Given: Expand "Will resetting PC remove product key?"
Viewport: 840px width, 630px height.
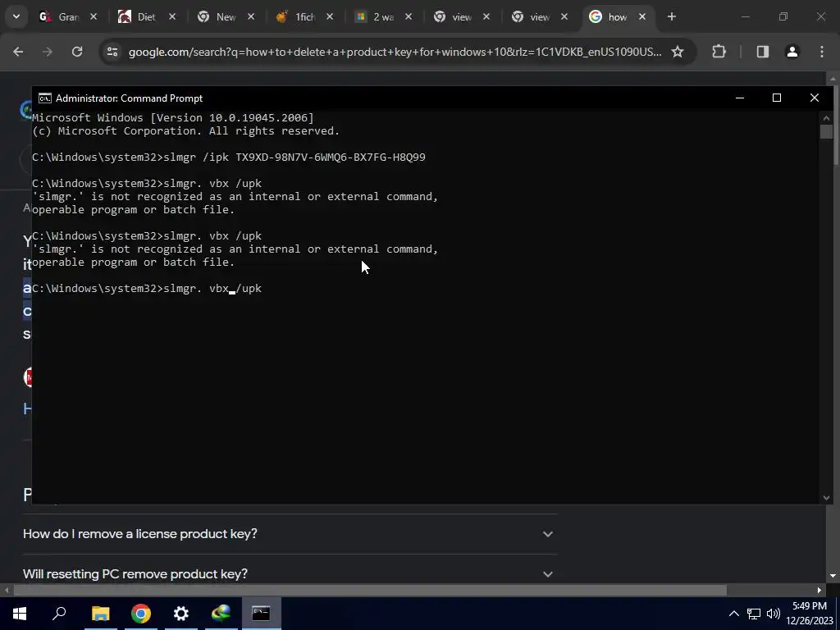Looking at the screenshot, I should 288,573.
